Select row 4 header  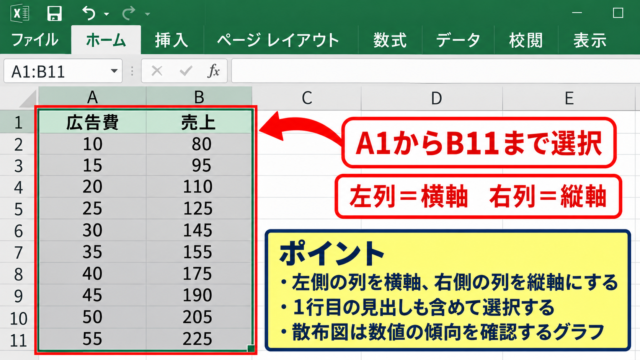[x=19, y=187]
